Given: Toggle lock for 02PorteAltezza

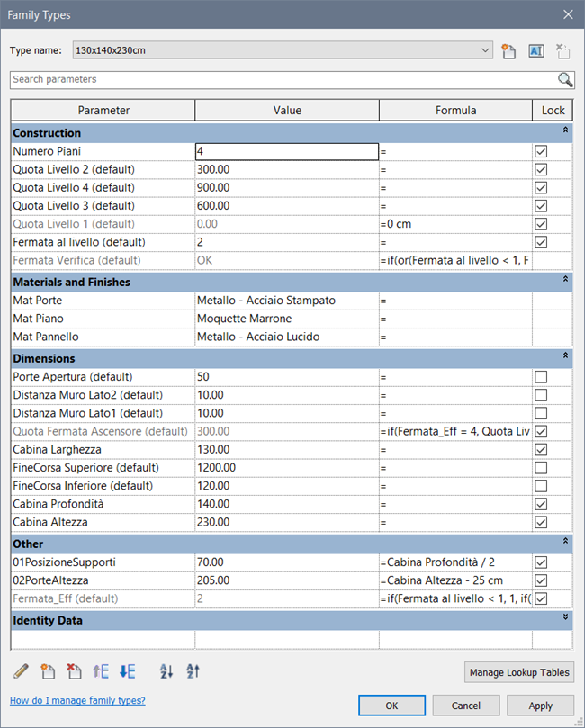Looking at the screenshot, I should [541, 580].
